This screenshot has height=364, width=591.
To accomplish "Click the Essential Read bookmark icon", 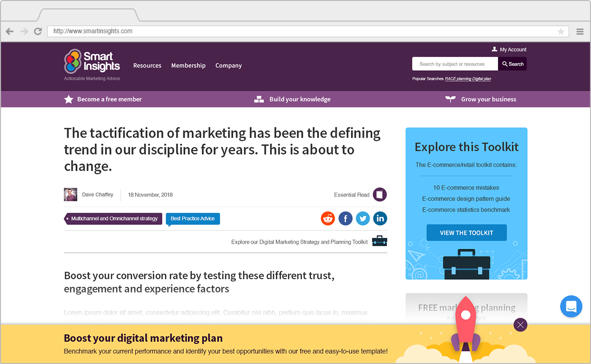I will [380, 194].
